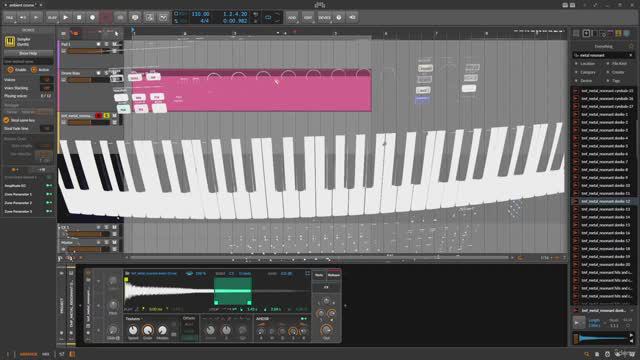The width and height of the screenshot is (640, 360).
Task: Open the 'Textures' mode dropdown in Sampler
Action: click(134, 319)
